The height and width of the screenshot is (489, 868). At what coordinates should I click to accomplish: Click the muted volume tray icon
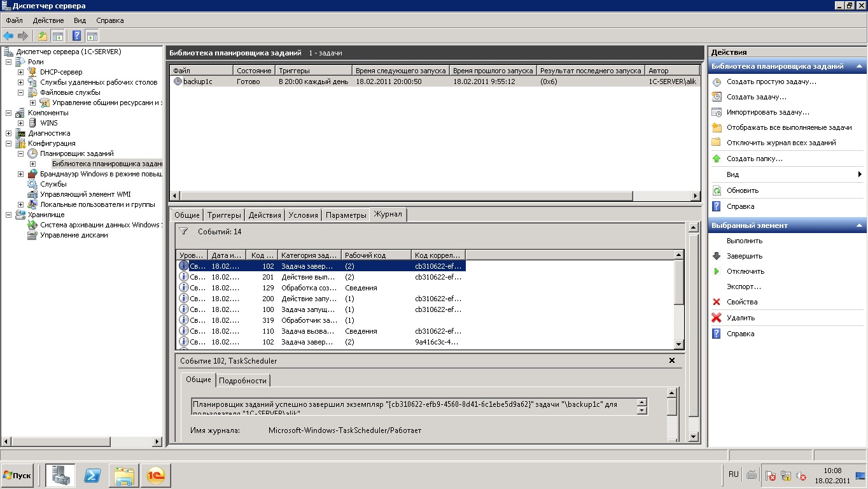tap(801, 476)
